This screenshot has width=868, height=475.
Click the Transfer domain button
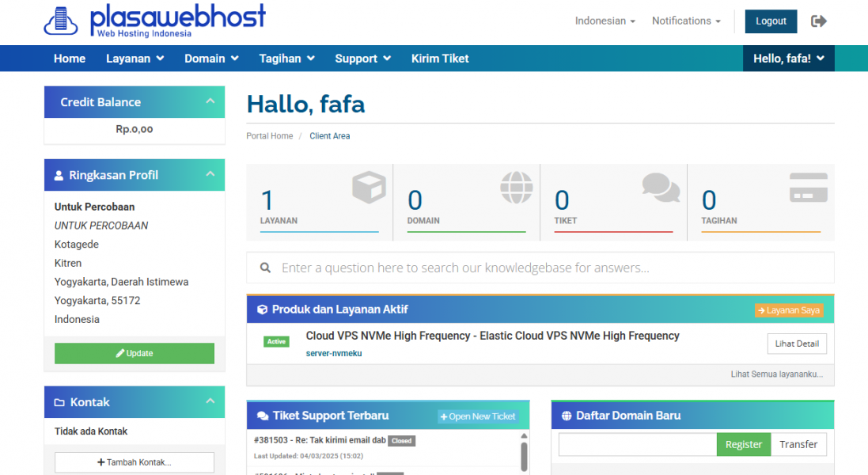[x=798, y=445]
